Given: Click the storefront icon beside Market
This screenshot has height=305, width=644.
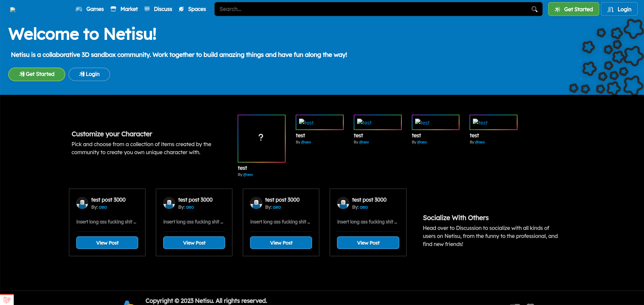Looking at the screenshot, I should point(113,9).
